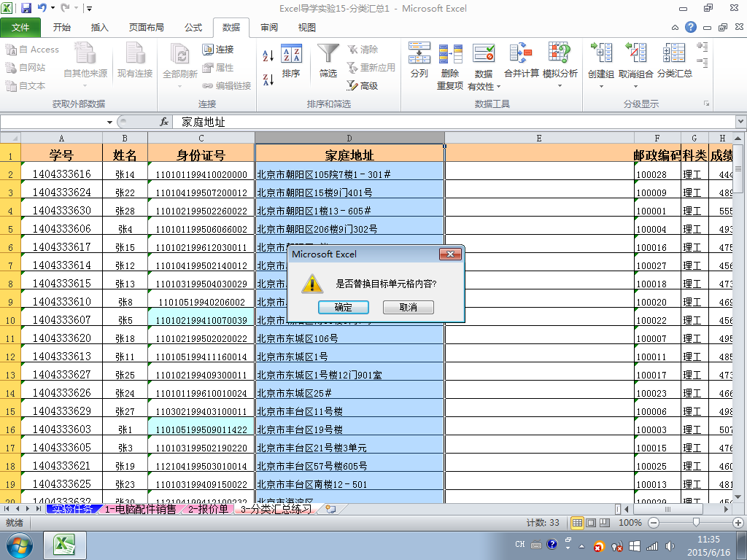Click Remove Duplicates (删除重复项)
The width and height of the screenshot is (747, 560).
click(450, 66)
